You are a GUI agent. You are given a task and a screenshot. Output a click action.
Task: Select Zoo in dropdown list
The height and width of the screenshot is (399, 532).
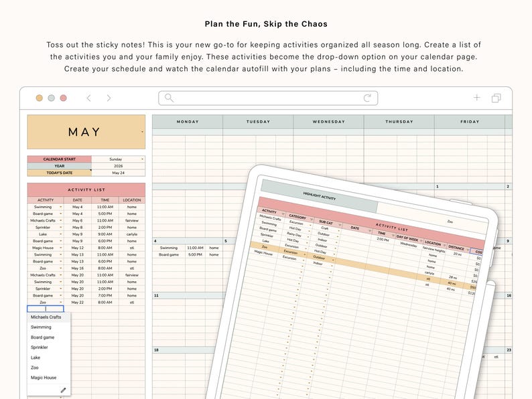[x=49, y=368]
